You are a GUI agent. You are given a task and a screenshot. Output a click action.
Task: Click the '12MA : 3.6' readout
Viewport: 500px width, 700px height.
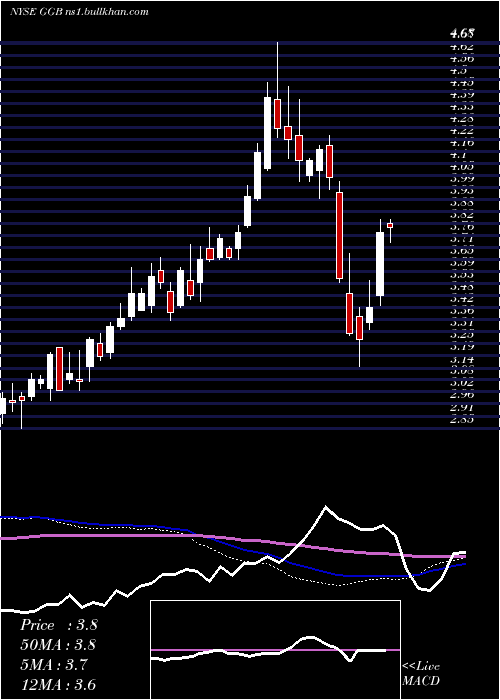click(59, 685)
